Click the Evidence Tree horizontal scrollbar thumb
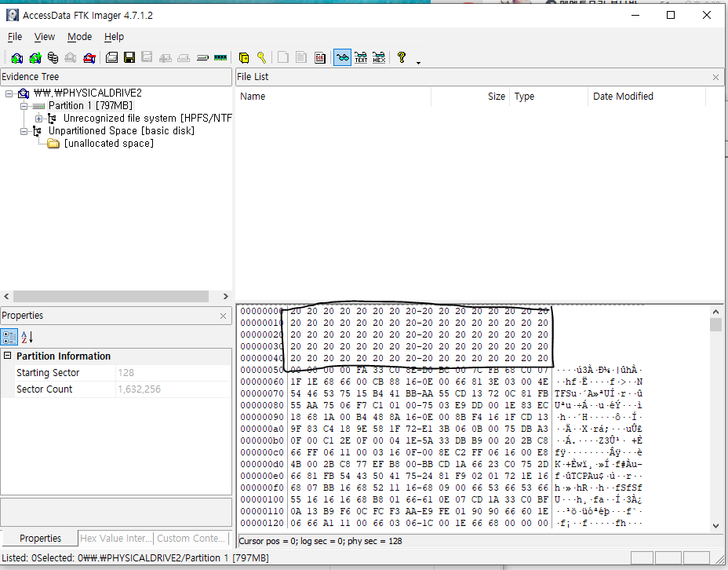This screenshot has width=728, height=570. pyautogui.click(x=111, y=296)
